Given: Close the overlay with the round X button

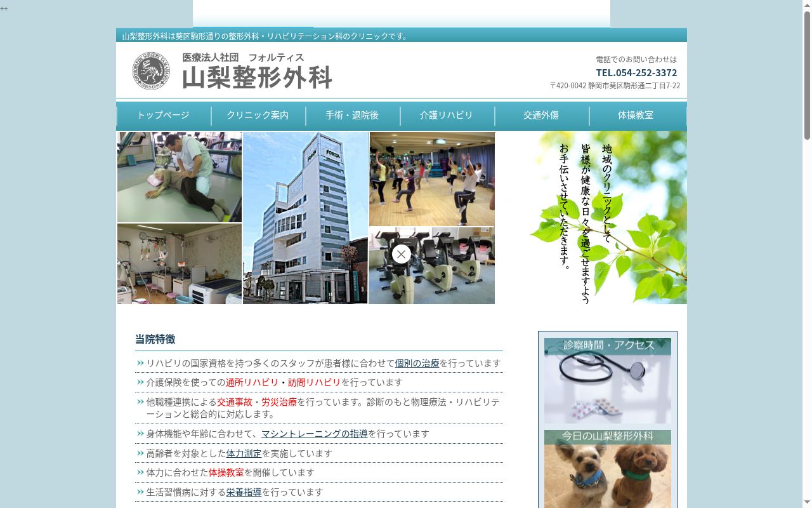Looking at the screenshot, I should pyautogui.click(x=401, y=254).
